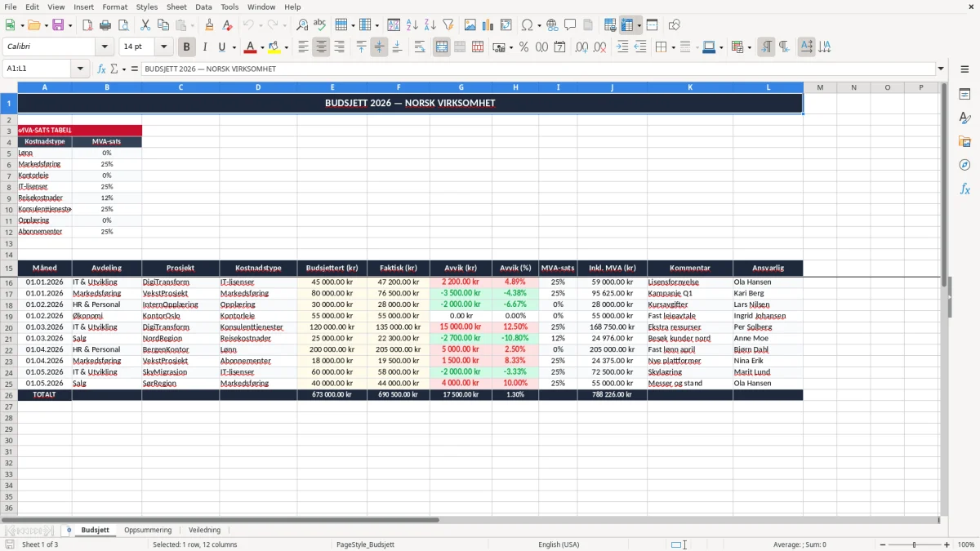Screen dimensions: 980x551
Task: Click the Select Function sigma button
Action: (116, 69)
